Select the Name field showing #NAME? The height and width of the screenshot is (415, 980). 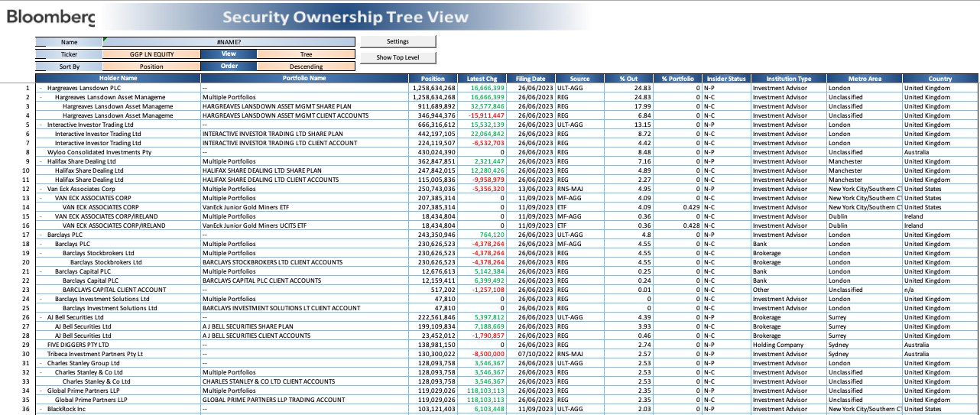[229, 42]
